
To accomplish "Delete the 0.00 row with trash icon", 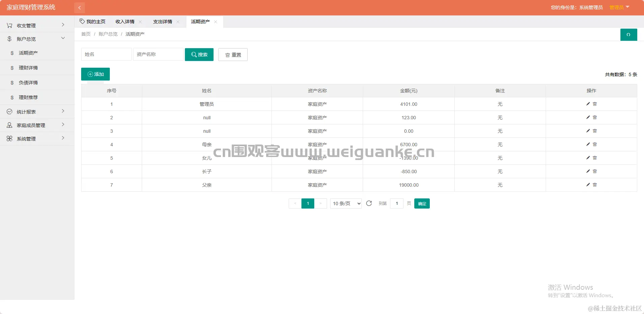I will pyautogui.click(x=595, y=131).
